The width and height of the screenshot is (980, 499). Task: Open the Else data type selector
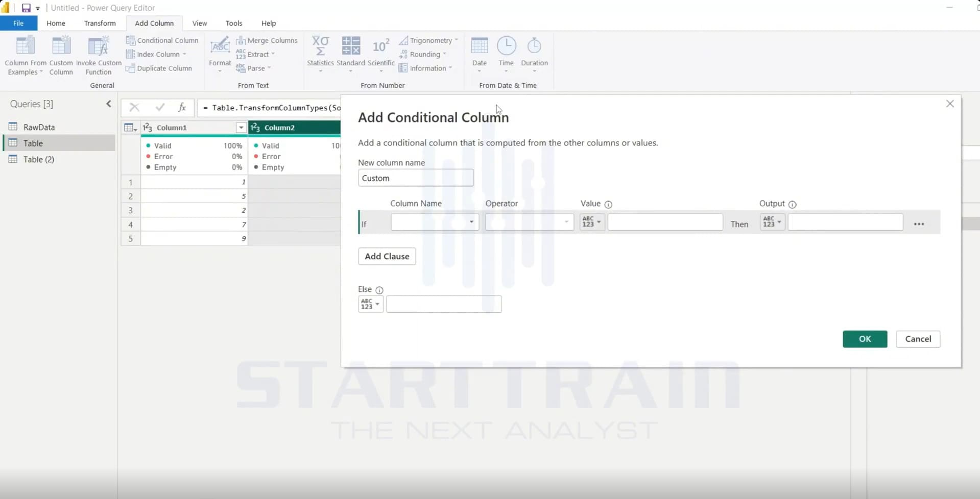[x=371, y=304]
